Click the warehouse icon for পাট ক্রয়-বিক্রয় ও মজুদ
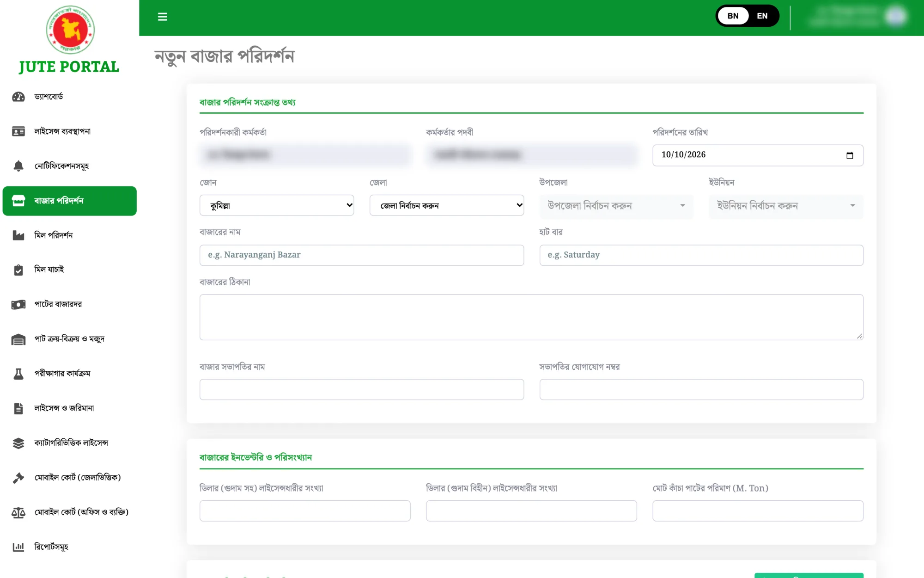 click(x=18, y=339)
